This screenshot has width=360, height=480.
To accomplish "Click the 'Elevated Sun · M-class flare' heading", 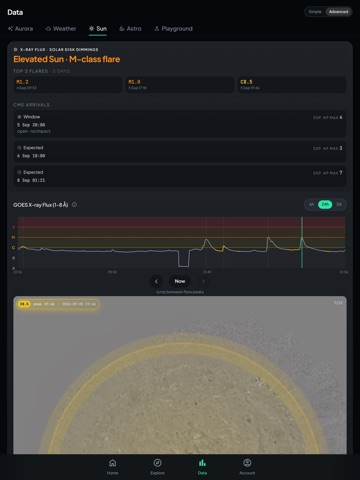I will [67, 59].
